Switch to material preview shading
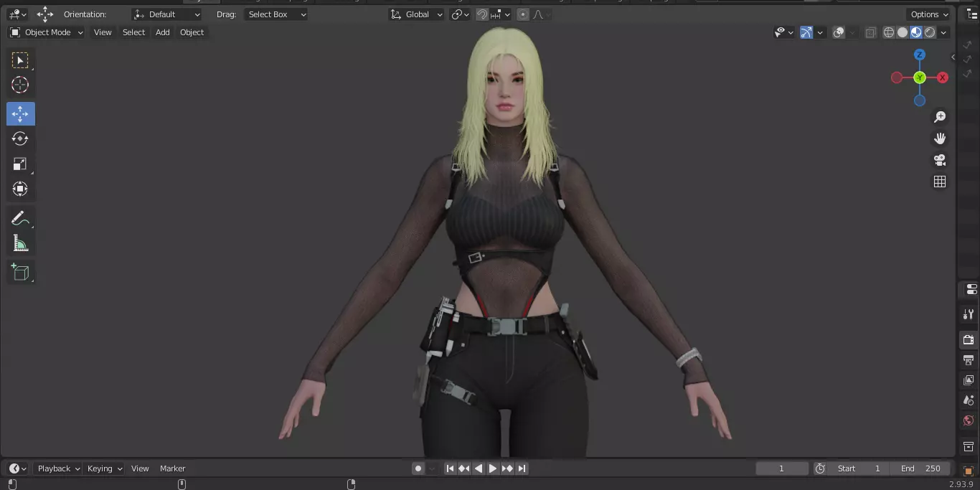The width and height of the screenshot is (980, 490). 916,32
